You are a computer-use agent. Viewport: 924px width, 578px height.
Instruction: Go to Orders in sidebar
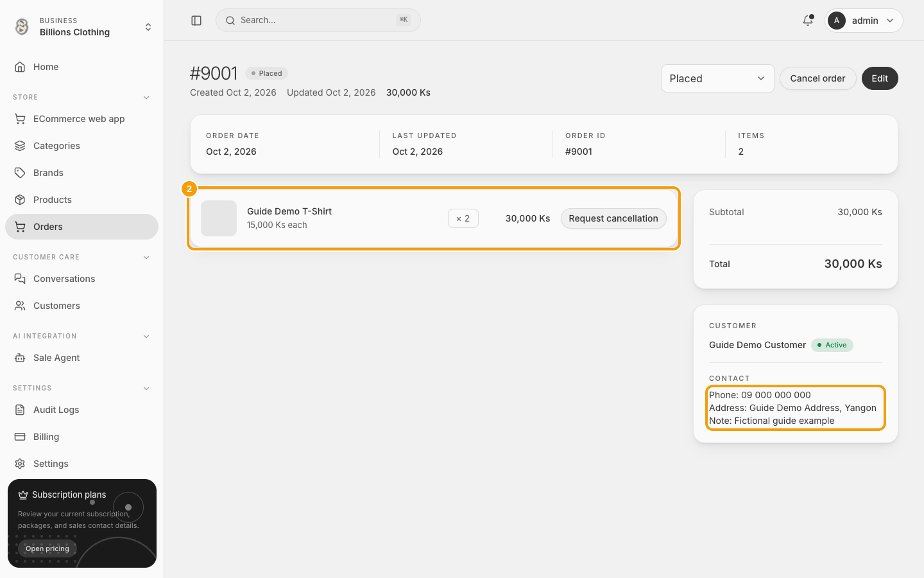[x=81, y=227]
